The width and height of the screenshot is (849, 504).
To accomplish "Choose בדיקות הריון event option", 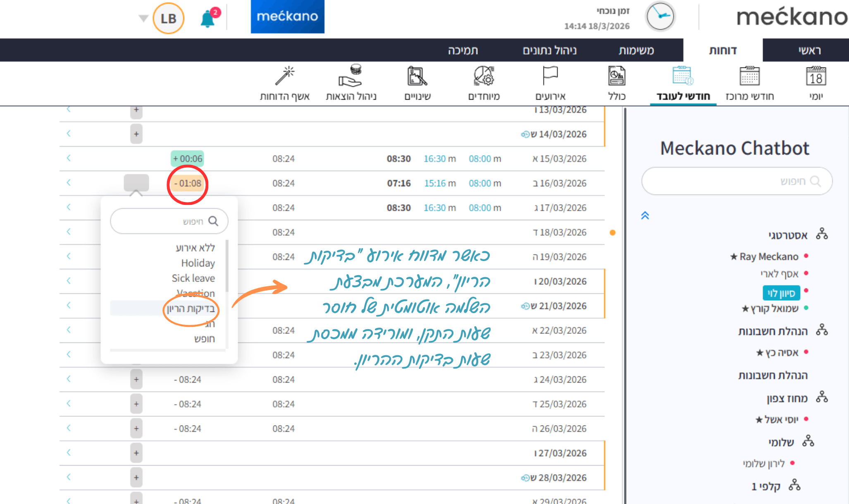I will 191,309.
